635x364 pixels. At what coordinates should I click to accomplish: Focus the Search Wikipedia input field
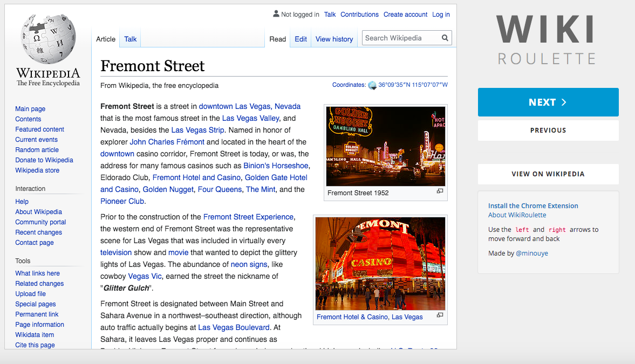coord(401,38)
